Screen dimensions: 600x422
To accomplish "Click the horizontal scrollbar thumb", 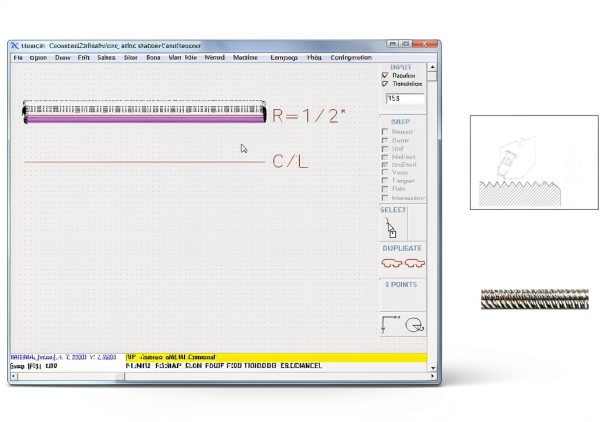I will point(120,376).
